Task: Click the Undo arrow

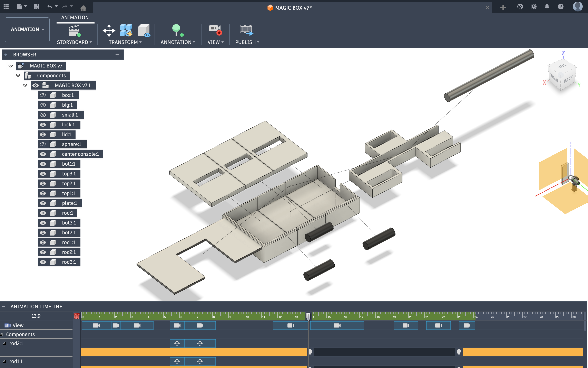Action: click(x=50, y=7)
